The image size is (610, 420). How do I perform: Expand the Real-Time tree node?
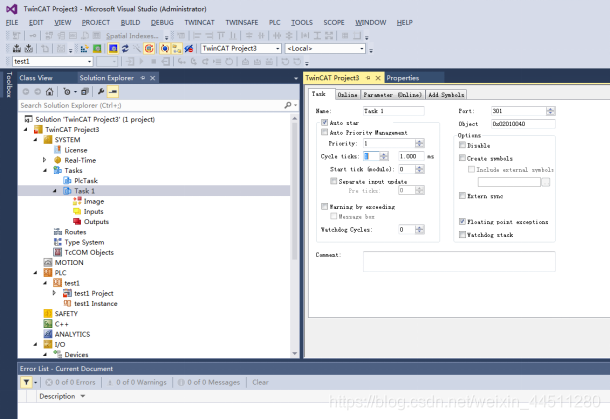[x=44, y=160]
